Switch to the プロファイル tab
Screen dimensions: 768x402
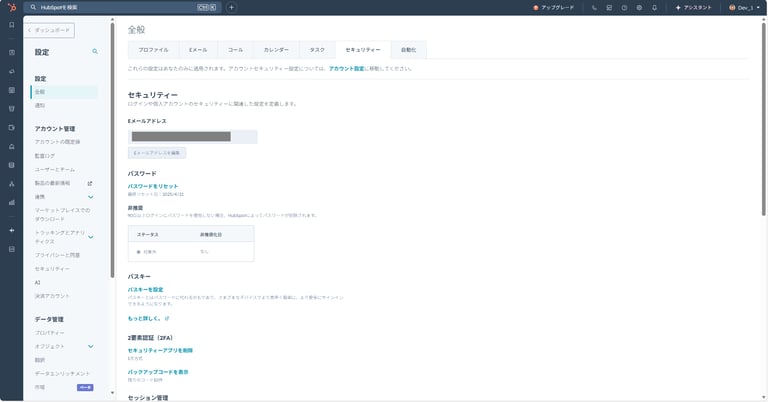(153, 50)
